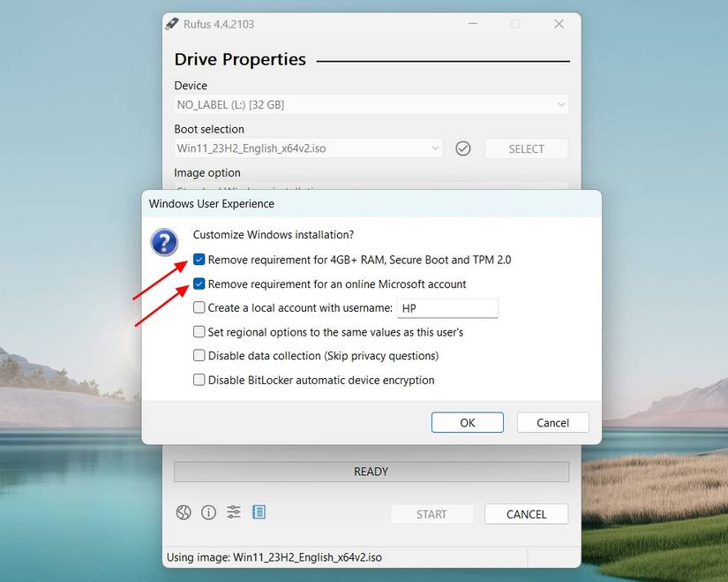Screen dimensions: 728x582
Task: Click the Rufus icon in the title bar
Action: coord(173,24)
